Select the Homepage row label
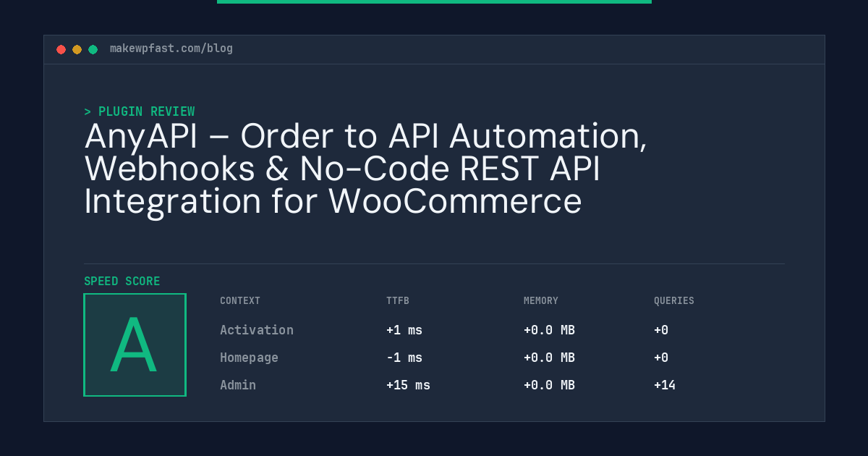The image size is (868, 456). tap(249, 358)
